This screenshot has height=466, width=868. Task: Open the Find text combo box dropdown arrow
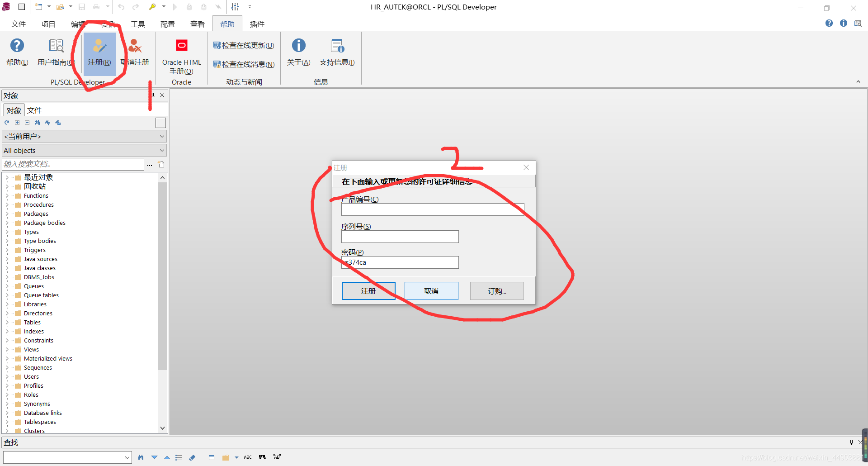pos(127,457)
